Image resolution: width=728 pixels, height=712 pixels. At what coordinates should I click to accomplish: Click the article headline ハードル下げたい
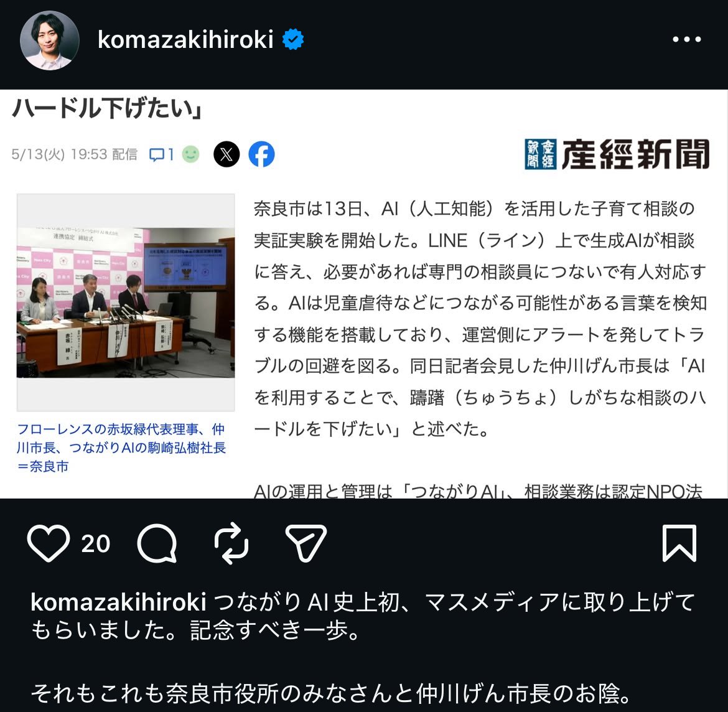[107, 108]
